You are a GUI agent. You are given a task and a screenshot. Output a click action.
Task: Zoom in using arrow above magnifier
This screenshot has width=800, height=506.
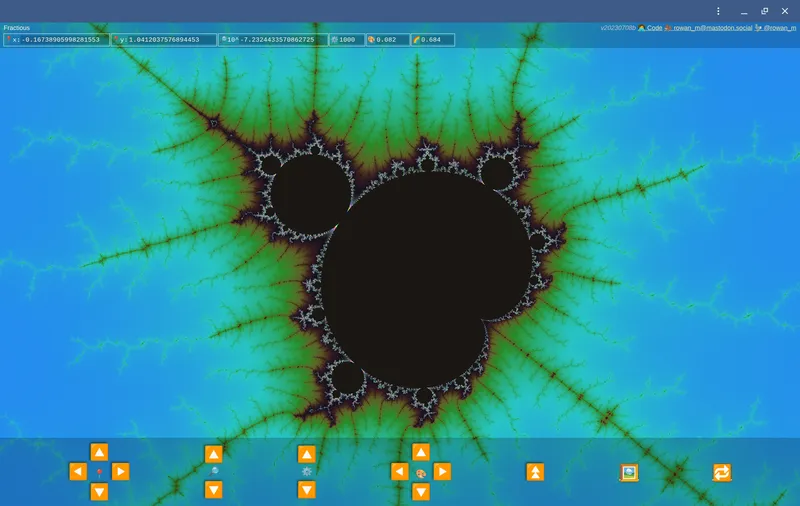tap(213, 454)
